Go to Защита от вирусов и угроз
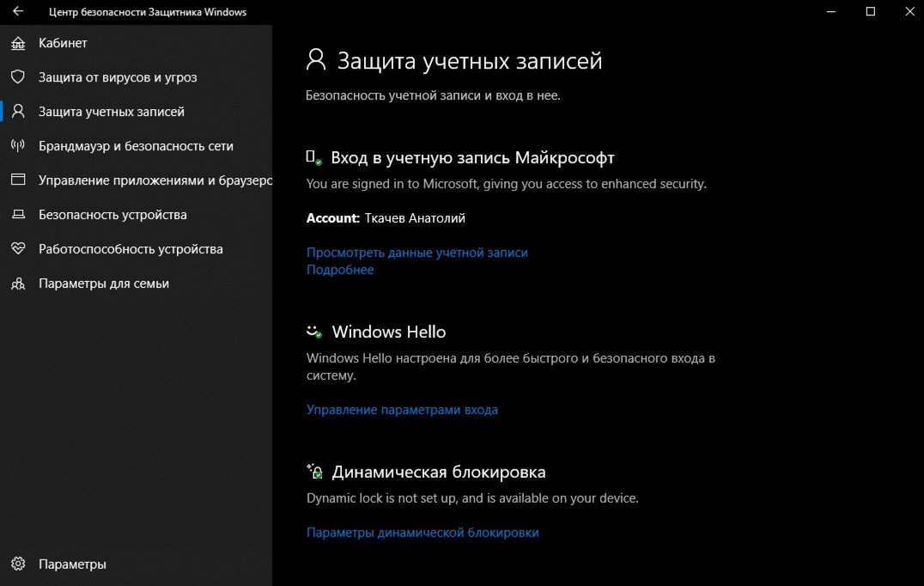924x586 pixels. pos(137,77)
